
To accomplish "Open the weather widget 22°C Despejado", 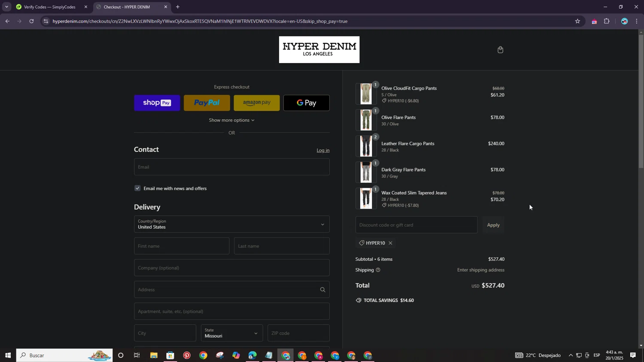I will coord(538,356).
